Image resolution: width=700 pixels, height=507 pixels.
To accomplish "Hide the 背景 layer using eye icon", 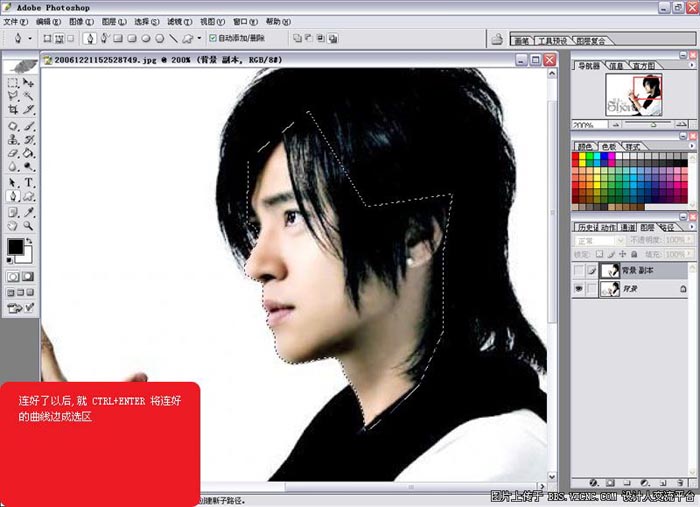I will coord(580,289).
